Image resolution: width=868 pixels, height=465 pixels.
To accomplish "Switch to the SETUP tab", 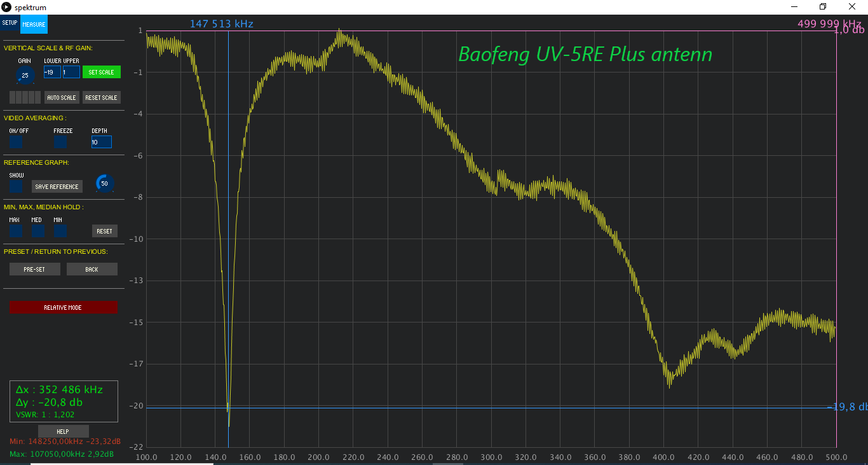I will (10, 23).
